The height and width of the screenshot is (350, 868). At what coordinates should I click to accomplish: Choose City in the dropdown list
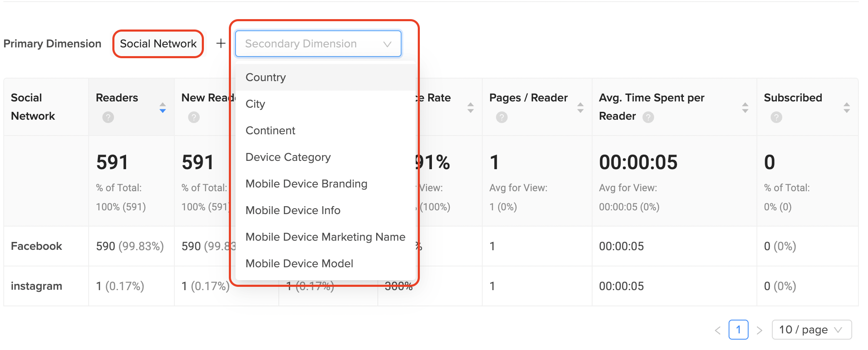tap(255, 104)
